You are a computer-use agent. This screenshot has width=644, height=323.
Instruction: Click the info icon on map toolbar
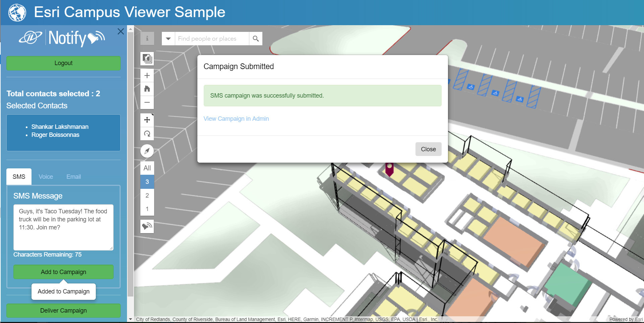click(147, 39)
